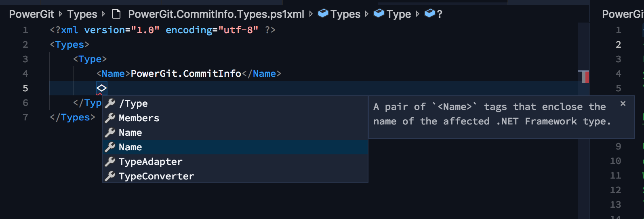This screenshot has width=644, height=219.
Task: Click the wrench icon next to Members
Action: point(110,118)
